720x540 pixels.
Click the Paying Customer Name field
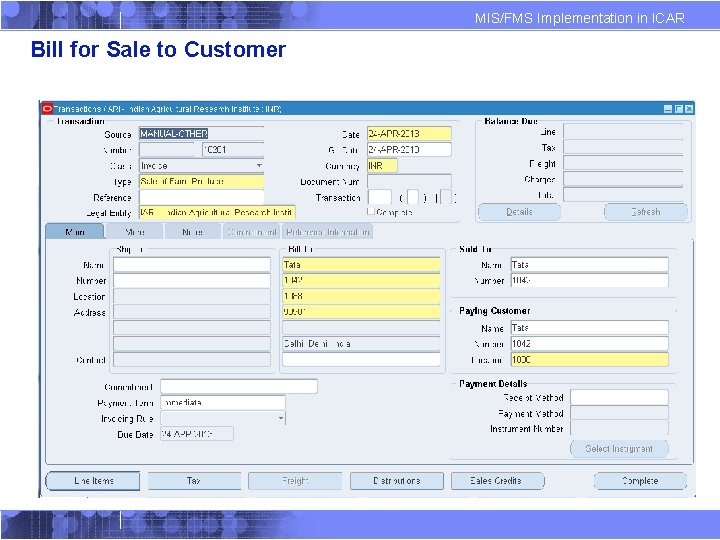click(590, 328)
